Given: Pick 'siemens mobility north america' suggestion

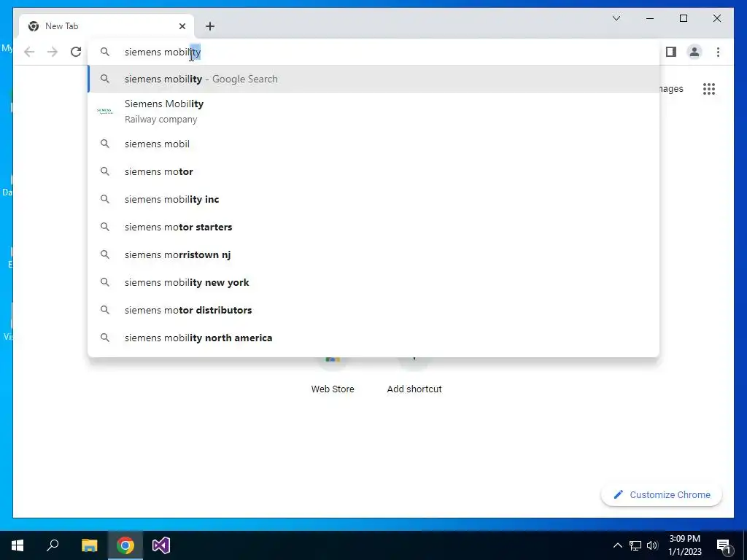Looking at the screenshot, I should click(x=373, y=338).
